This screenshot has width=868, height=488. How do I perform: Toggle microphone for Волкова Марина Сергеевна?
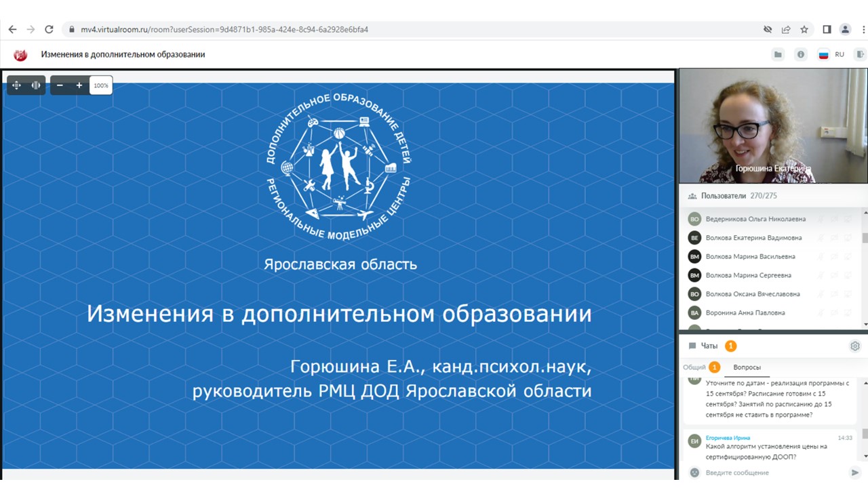point(821,275)
